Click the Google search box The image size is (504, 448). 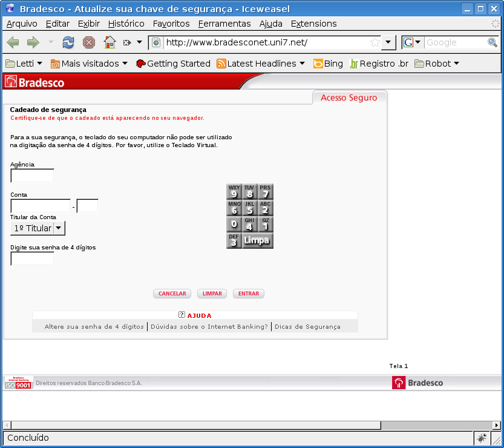point(456,42)
